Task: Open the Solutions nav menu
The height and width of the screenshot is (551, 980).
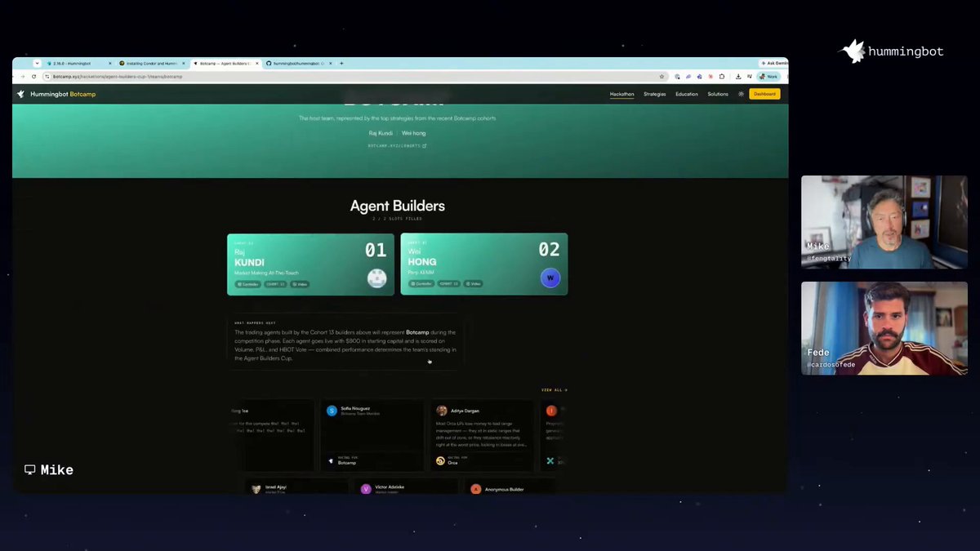Action: pos(718,94)
